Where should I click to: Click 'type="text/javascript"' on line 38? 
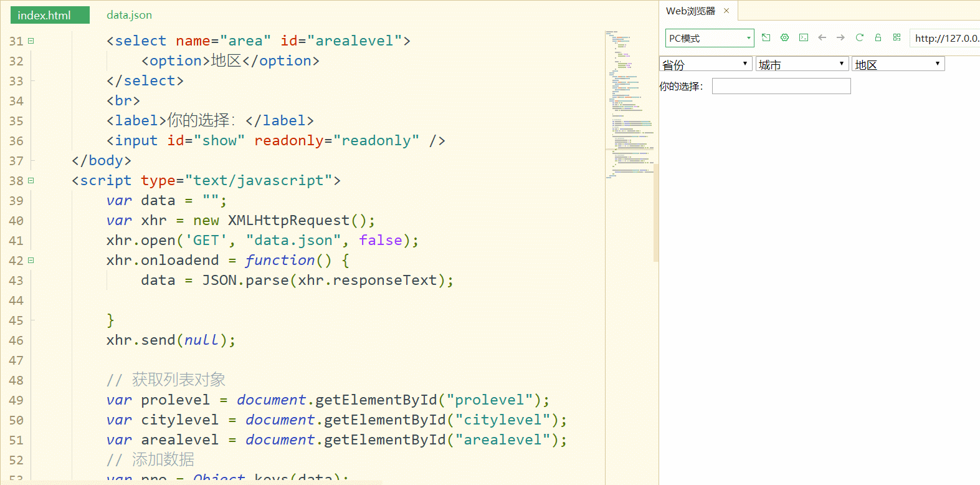[x=237, y=180]
